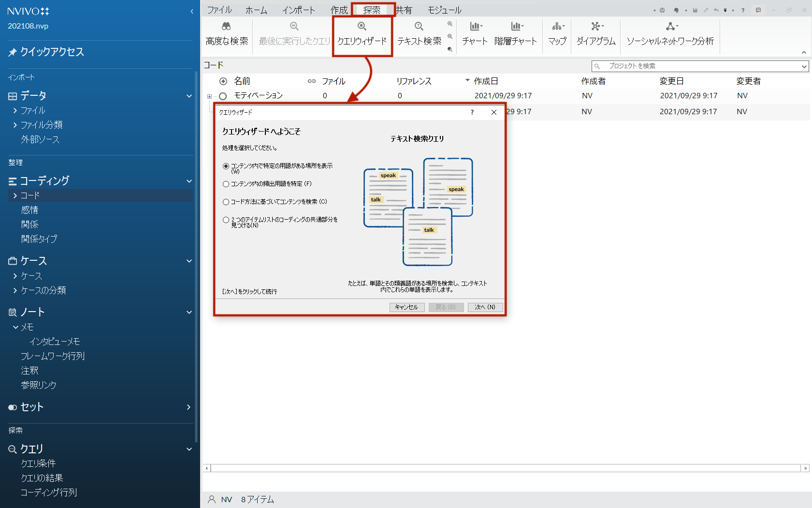
Task: Click the 戻る (B) button
Action: (446, 307)
